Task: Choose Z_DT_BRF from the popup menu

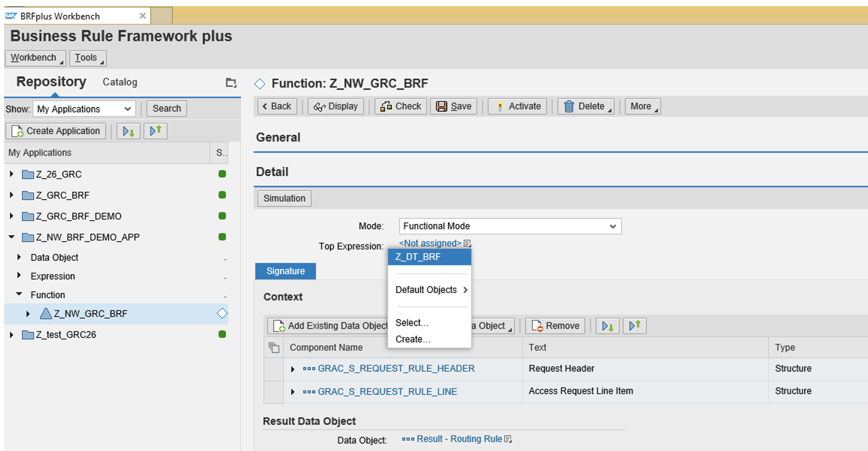Action: (x=429, y=257)
